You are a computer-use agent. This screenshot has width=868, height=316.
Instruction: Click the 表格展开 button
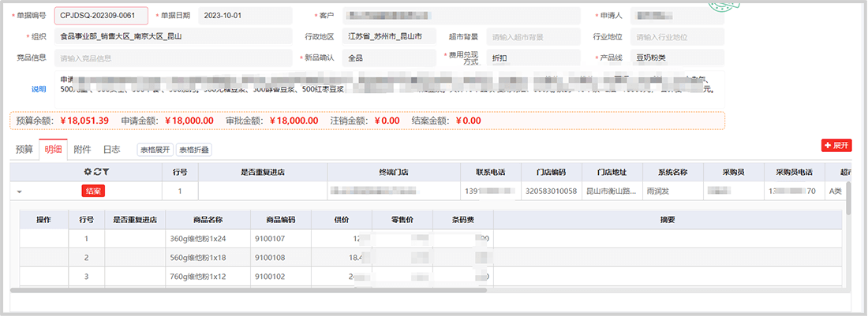155,150
